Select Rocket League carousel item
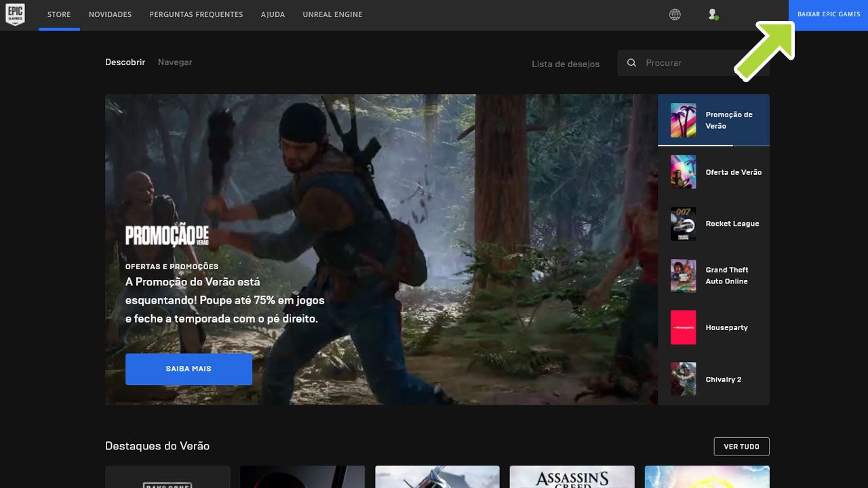Screen dimensions: 868x488 [x=713, y=224]
